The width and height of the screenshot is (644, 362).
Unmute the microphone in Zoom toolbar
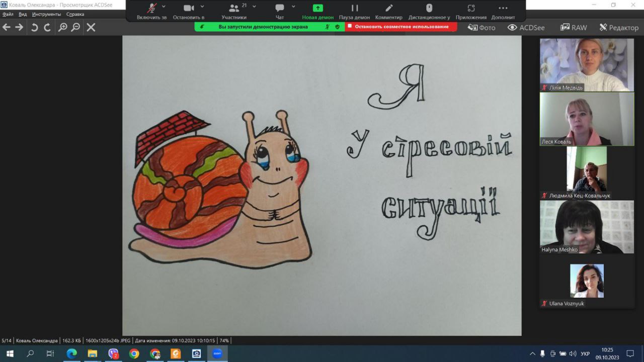pyautogui.click(x=151, y=9)
